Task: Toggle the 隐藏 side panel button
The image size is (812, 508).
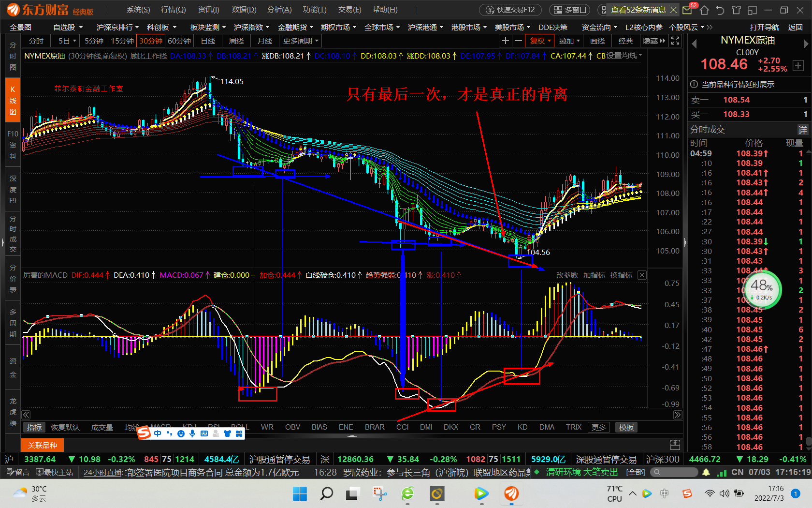Action: click(653, 41)
